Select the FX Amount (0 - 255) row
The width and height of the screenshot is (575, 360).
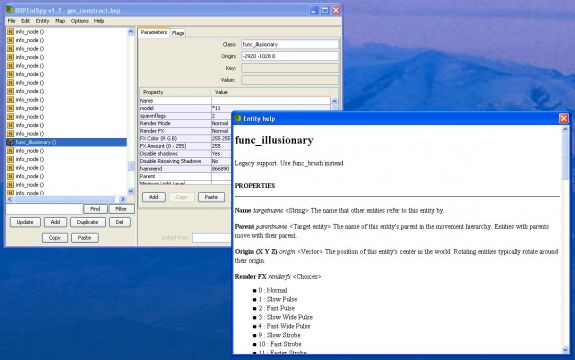tap(185, 146)
